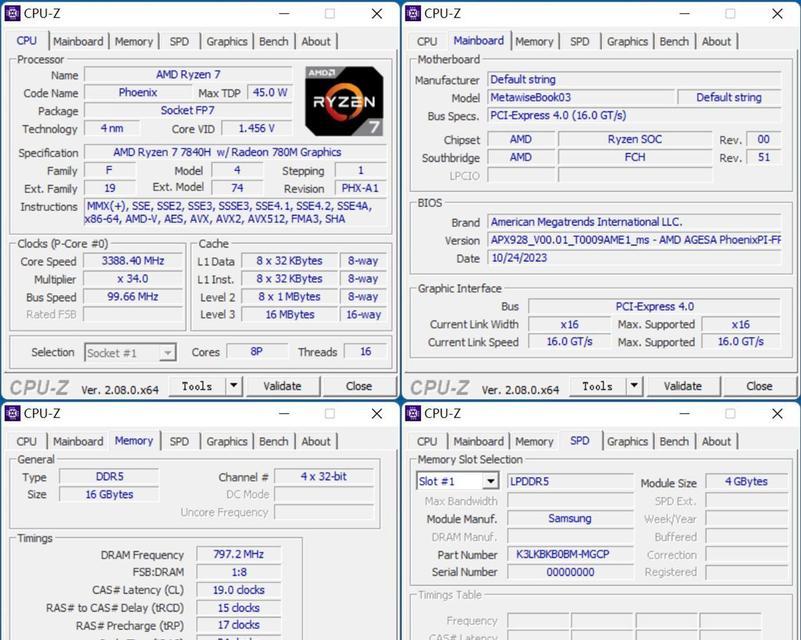Click Multiplier value x 34.0
The height and width of the screenshot is (640, 801).
[133, 279]
